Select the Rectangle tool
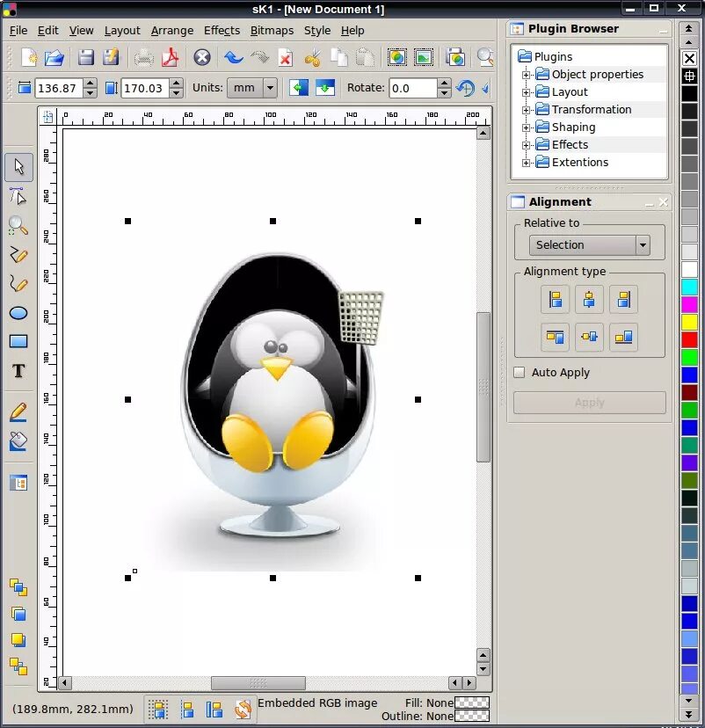 coord(18,342)
